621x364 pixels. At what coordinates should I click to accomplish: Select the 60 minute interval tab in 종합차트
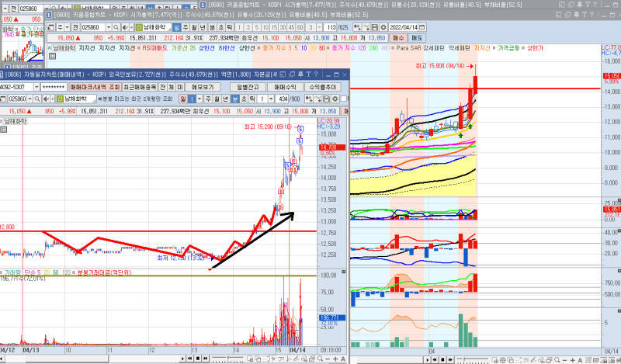point(300,27)
